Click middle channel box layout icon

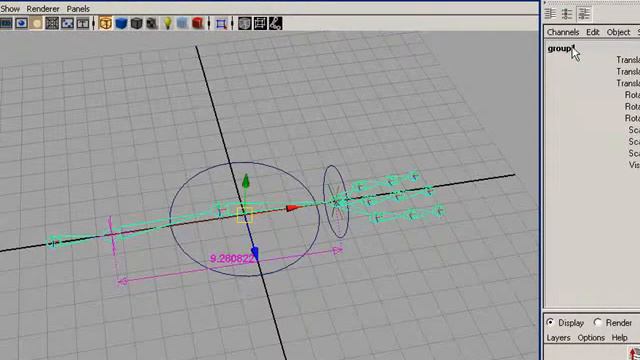(x=567, y=13)
